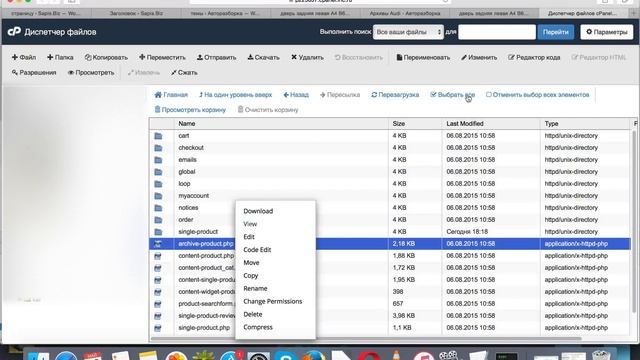
Task: Choose Compress in the context menu
Action: (x=258, y=327)
